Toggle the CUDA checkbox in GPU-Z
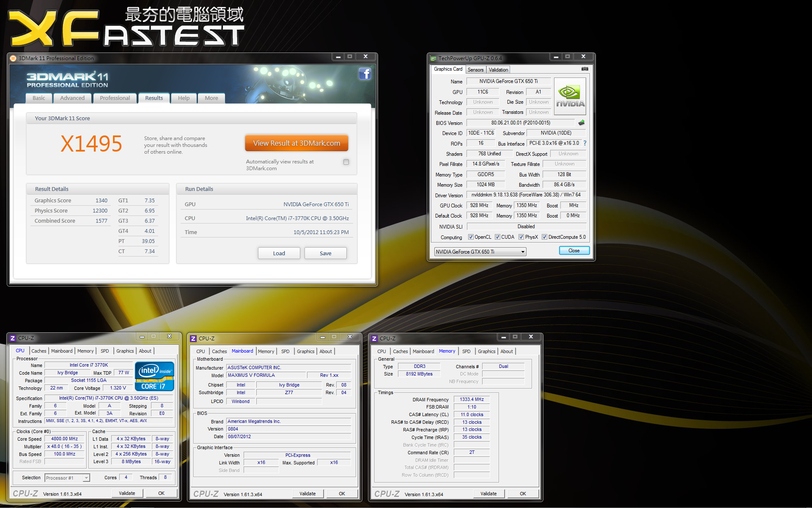The image size is (812, 508). click(497, 237)
